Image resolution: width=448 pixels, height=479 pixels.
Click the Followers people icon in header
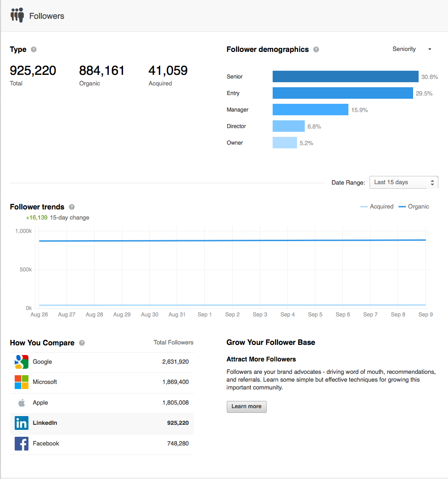point(17,16)
